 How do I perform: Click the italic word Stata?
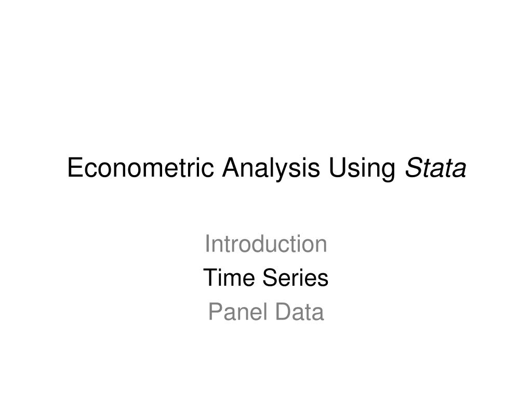point(436,167)
